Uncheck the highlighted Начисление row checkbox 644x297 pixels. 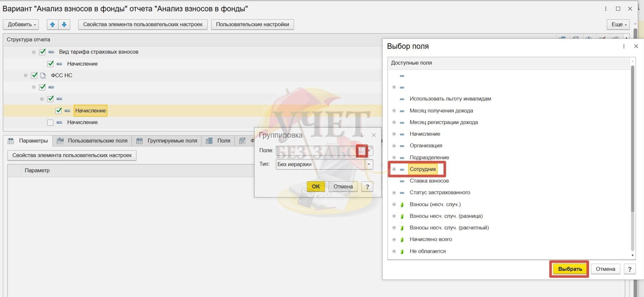[x=58, y=111]
